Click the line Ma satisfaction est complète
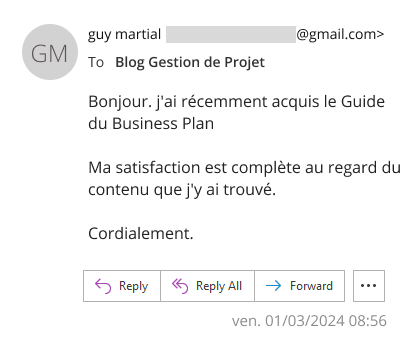The height and width of the screenshot is (362, 416). 244,168
